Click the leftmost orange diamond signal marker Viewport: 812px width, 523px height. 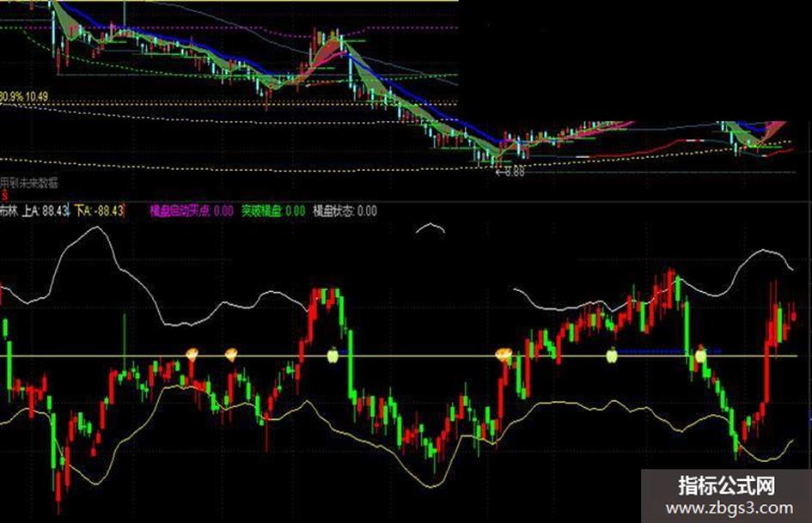(x=192, y=354)
